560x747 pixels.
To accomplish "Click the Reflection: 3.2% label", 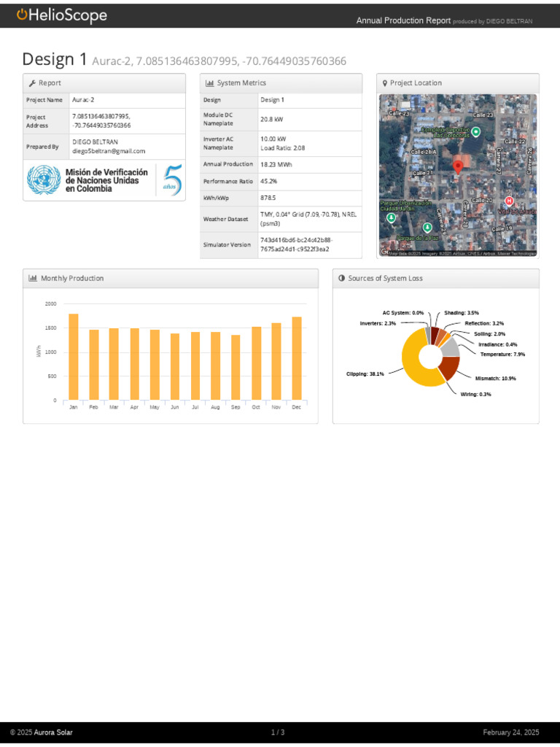I will pos(484,323).
